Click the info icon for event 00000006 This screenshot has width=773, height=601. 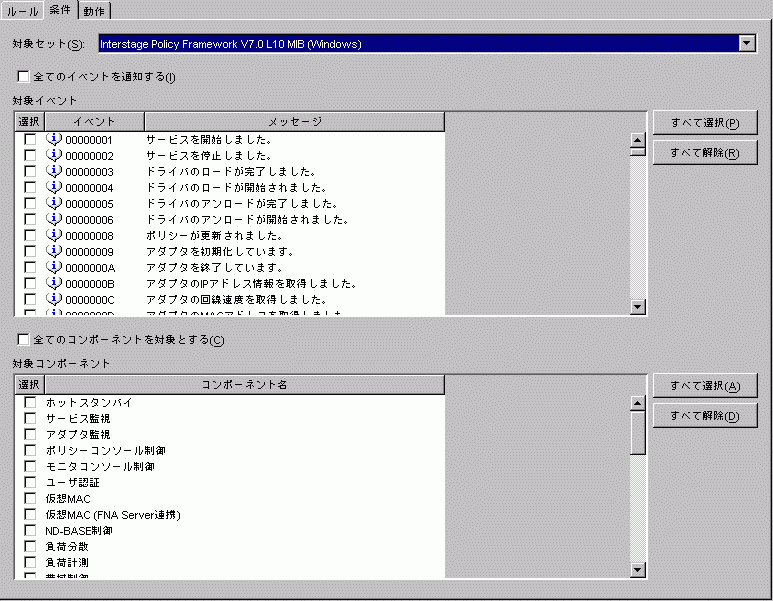pyautogui.click(x=54, y=219)
